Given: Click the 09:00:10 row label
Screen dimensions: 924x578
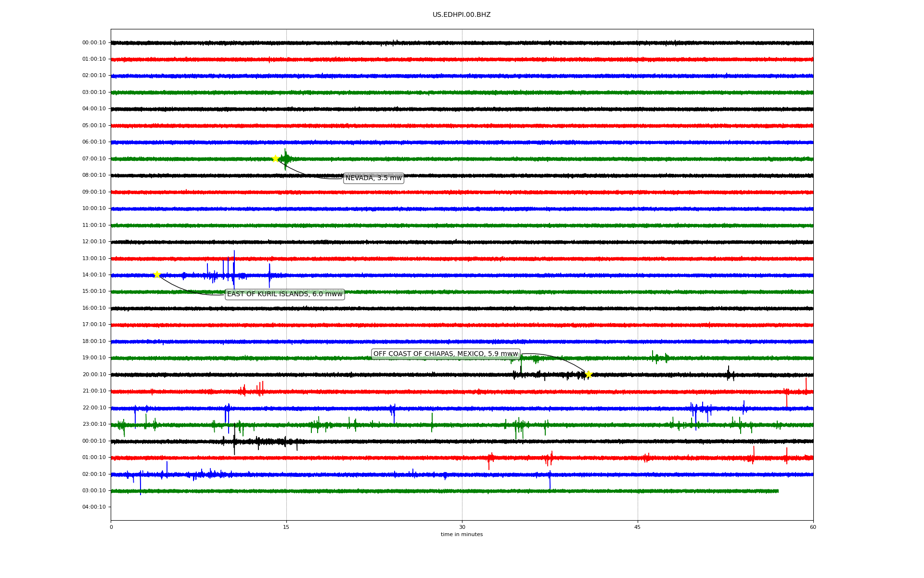Looking at the screenshot, I should point(94,192).
